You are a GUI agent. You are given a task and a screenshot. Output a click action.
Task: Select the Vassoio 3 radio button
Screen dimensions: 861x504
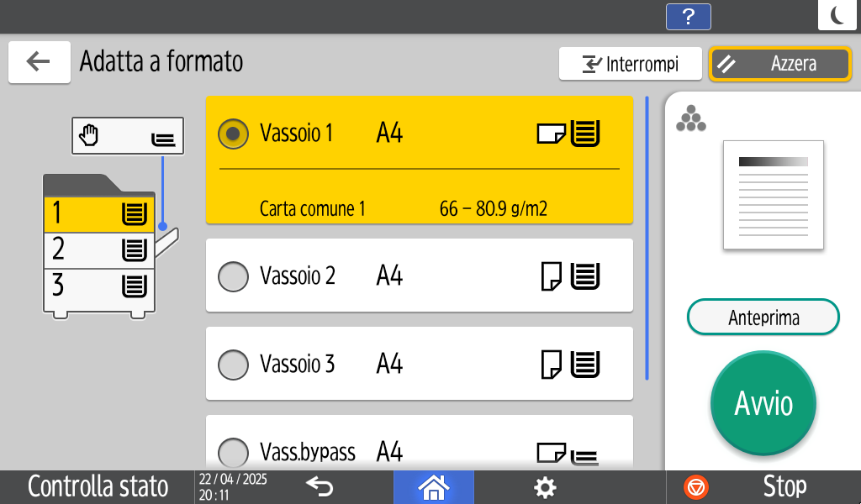(234, 365)
